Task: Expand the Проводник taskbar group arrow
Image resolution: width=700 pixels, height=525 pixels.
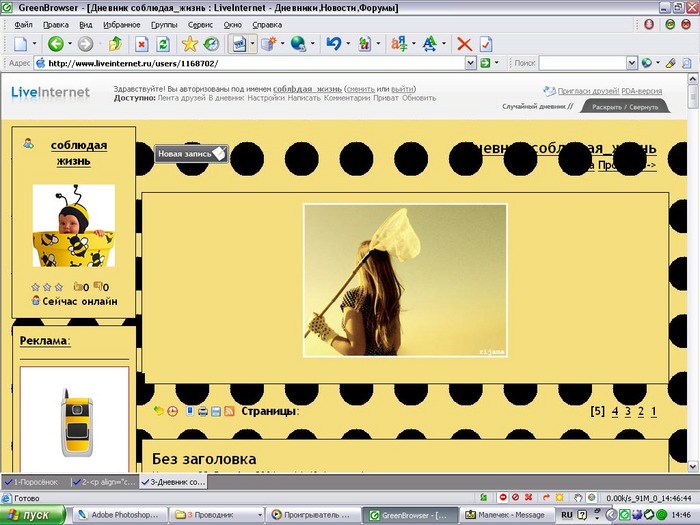Action: 259,515
